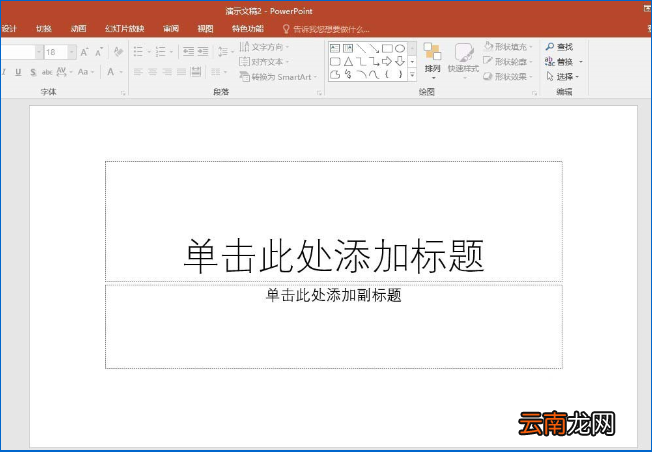Open the change case (Aa) dropdown
652x452 pixels.
point(86,72)
